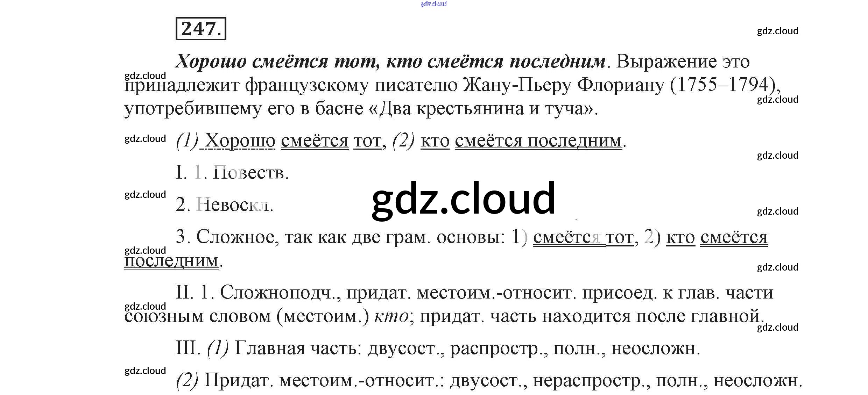Click the italic word 'кто' in section II
Viewport: 868px width, 395px height.
pyautogui.click(x=391, y=316)
